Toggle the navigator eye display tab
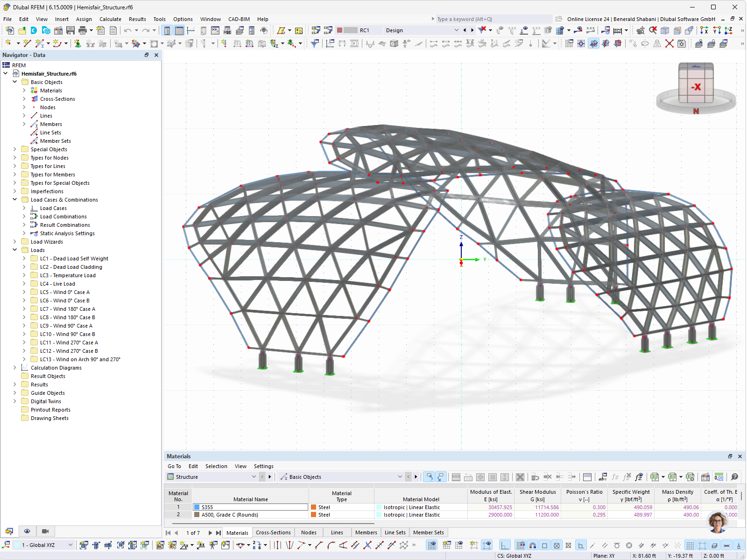The width and height of the screenshot is (747, 560). pos(27,531)
